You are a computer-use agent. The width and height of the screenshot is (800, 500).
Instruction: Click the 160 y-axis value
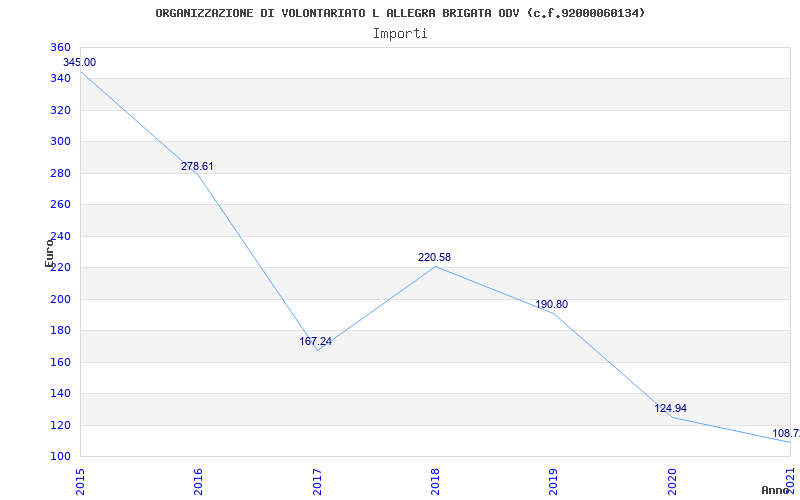(61, 362)
